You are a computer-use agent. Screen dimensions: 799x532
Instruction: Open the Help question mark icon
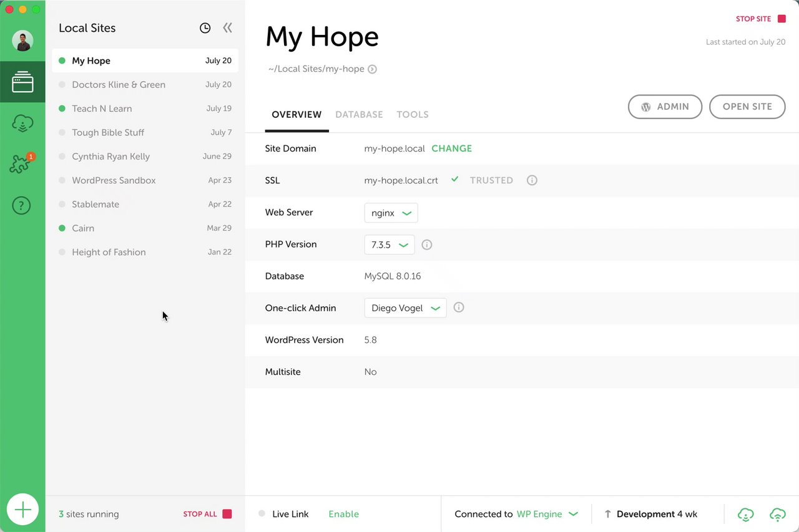tap(22, 205)
